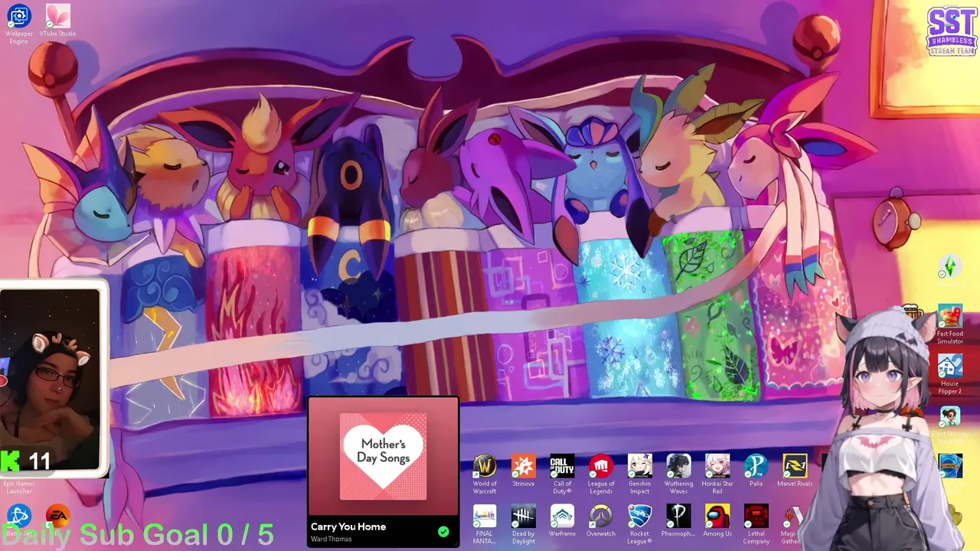Screen dimensions: 980x551
Task: Open The Sims 4 desktop icon
Action: point(950,266)
